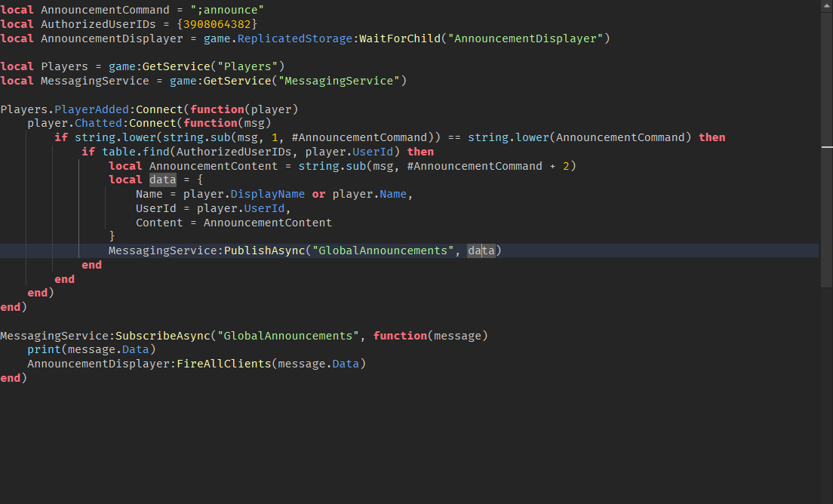Click the "AnnouncementDisplayer" string in WaitForChild

525,38
